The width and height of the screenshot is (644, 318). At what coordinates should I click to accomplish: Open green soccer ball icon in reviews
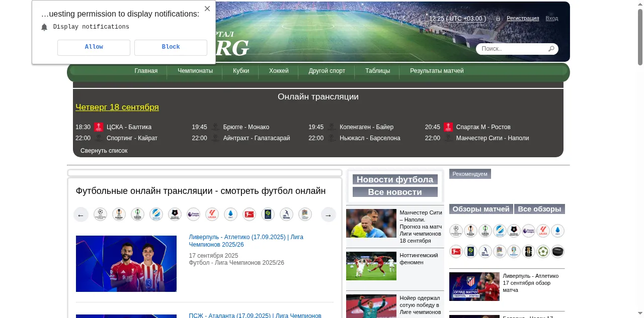click(x=543, y=252)
